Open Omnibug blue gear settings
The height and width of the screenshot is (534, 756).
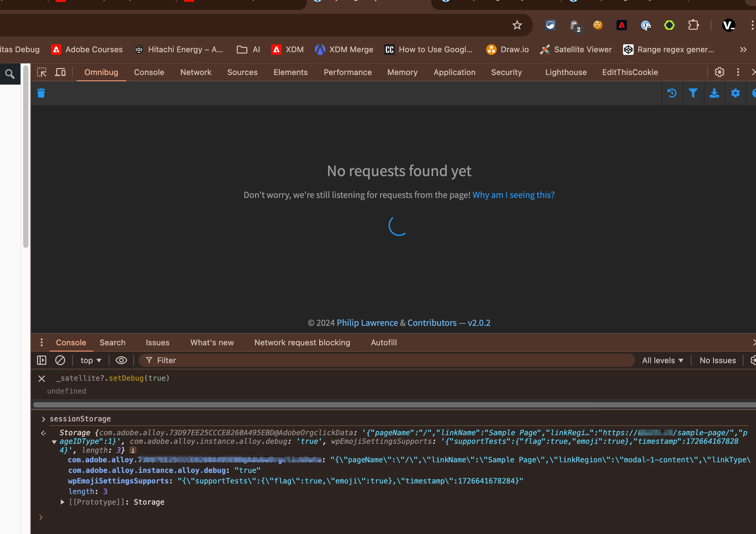pyautogui.click(x=735, y=93)
